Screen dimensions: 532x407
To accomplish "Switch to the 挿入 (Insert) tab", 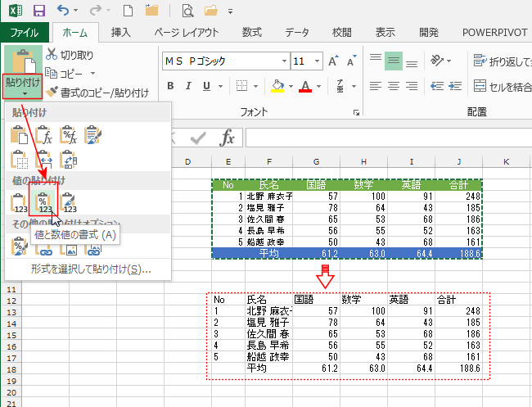I will (121, 33).
